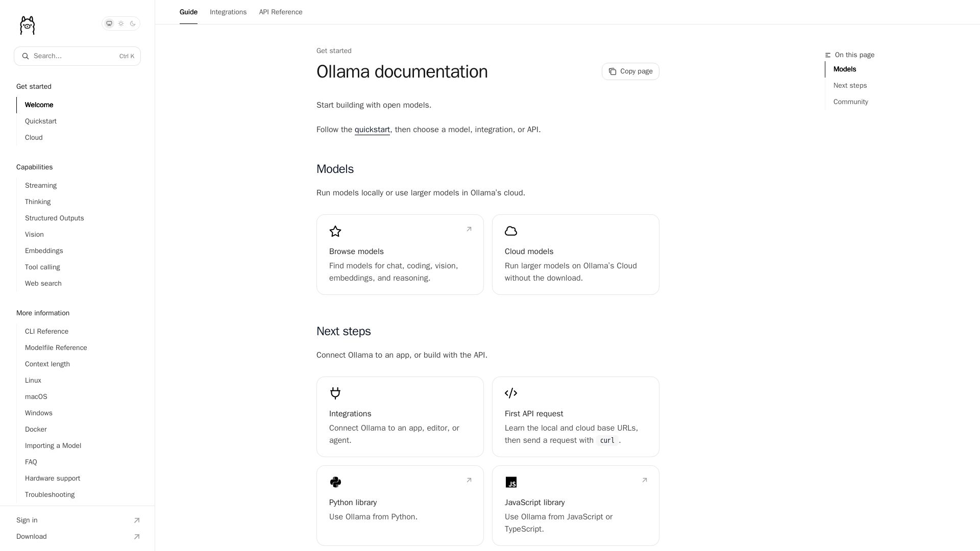The image size is (980, 551).
Task: Follow the quickstart hyperlink
Action: coord(372,130)
